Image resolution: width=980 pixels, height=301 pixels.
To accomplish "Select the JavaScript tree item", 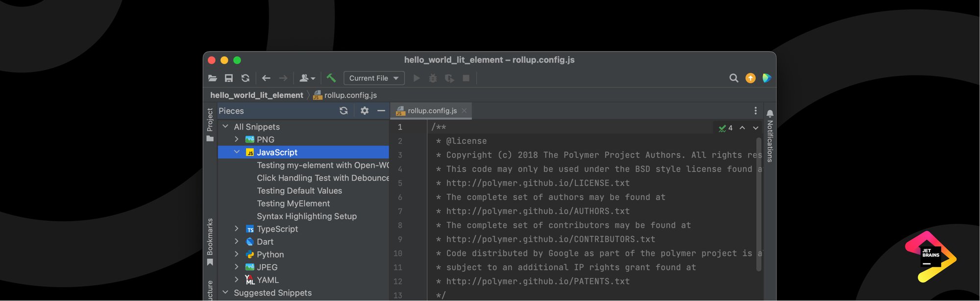I will point(303,152).
